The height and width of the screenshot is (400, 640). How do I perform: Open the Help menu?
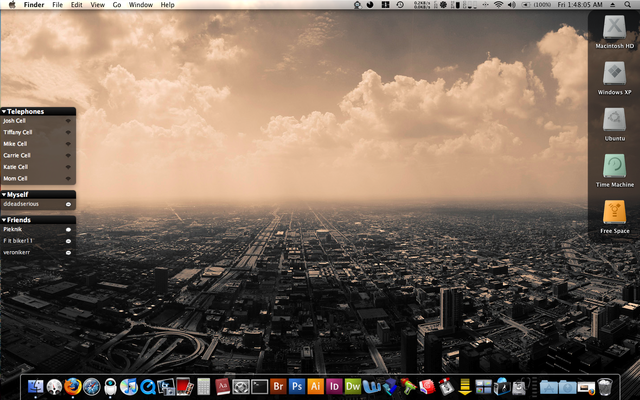[x=167, y=4]
